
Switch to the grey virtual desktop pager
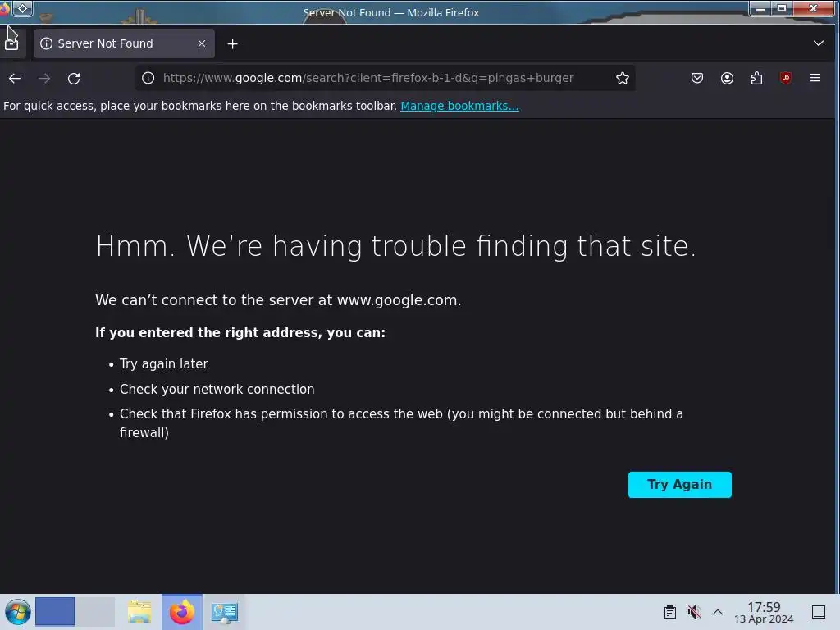(x=95, y=612)
